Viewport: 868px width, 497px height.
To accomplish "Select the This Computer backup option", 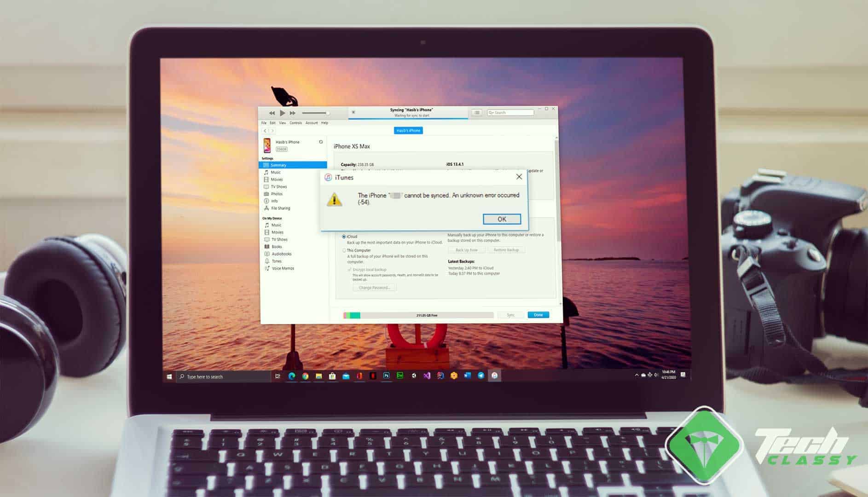I will click(344, 251).
